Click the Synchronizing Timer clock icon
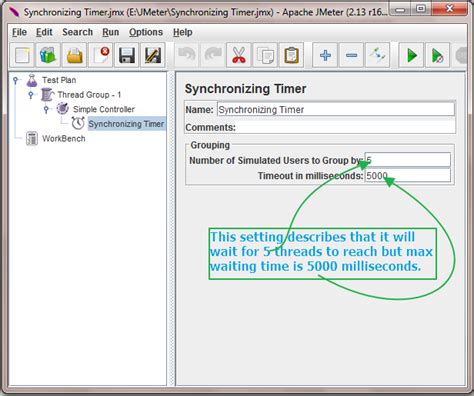The height and width of the screenshot is (396, 474). pyautogui.click(x=78, y=123)
